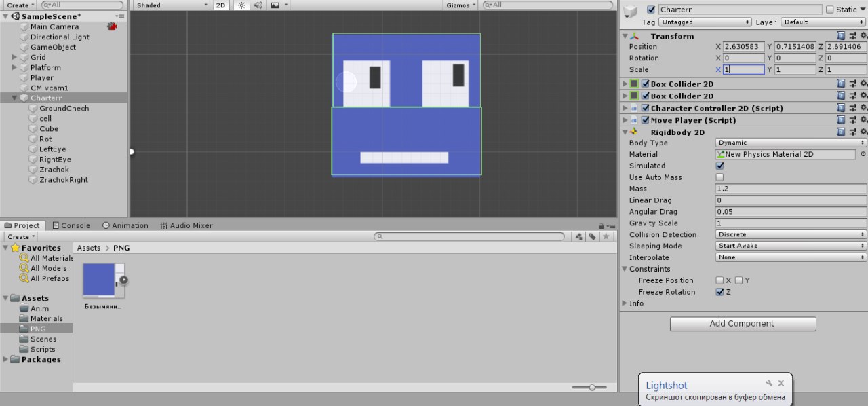
Task: Open Rigidbody 2D preset sliders icon
Action: pos(852,132)
